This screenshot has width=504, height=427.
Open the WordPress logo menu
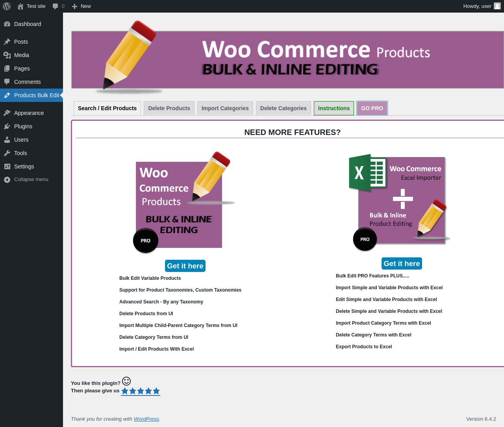(7, 6)
